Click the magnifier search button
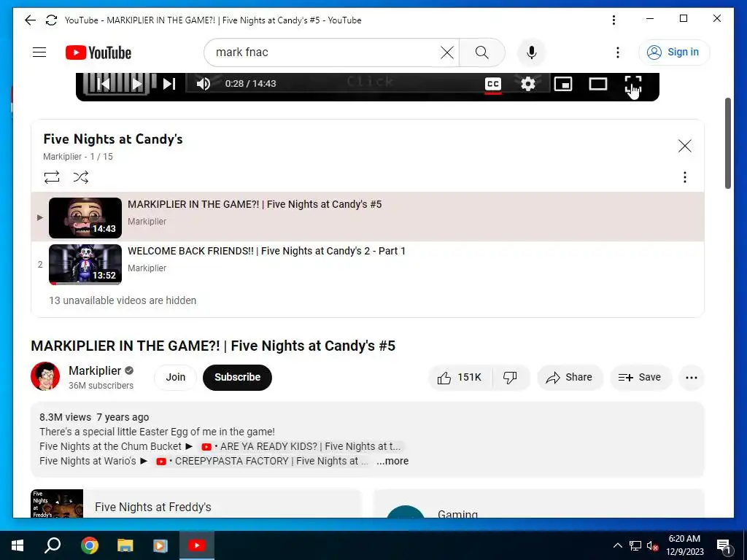747x560 pixels. coord(482,52)
